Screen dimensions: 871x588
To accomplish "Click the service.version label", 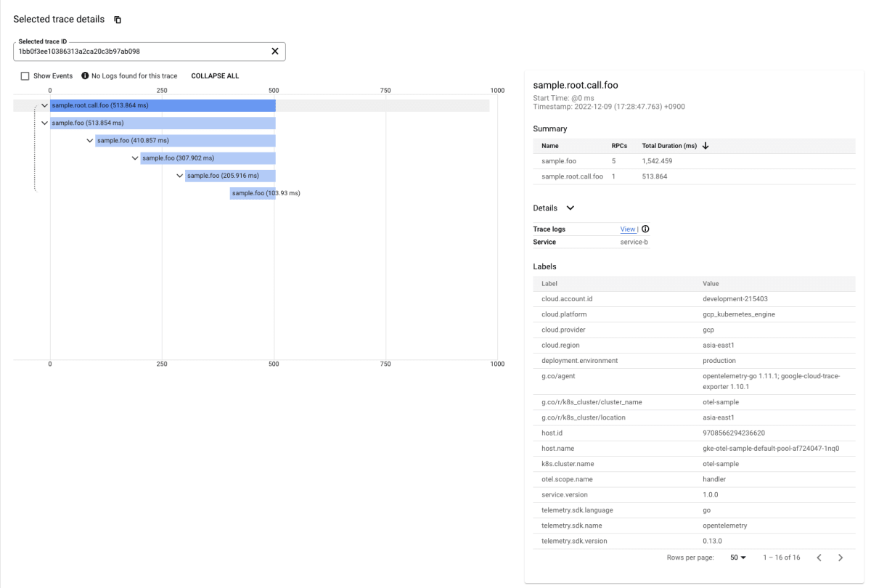I will pyautogui.click(x=565, y=494).
